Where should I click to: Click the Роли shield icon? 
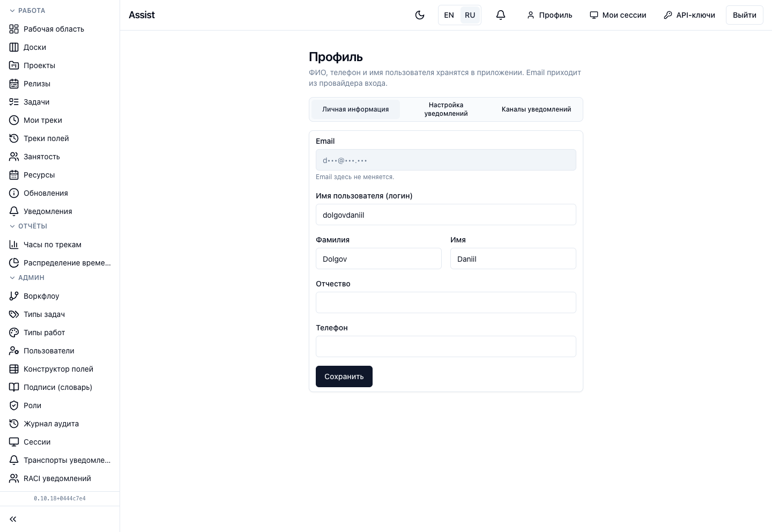[14, 405]
